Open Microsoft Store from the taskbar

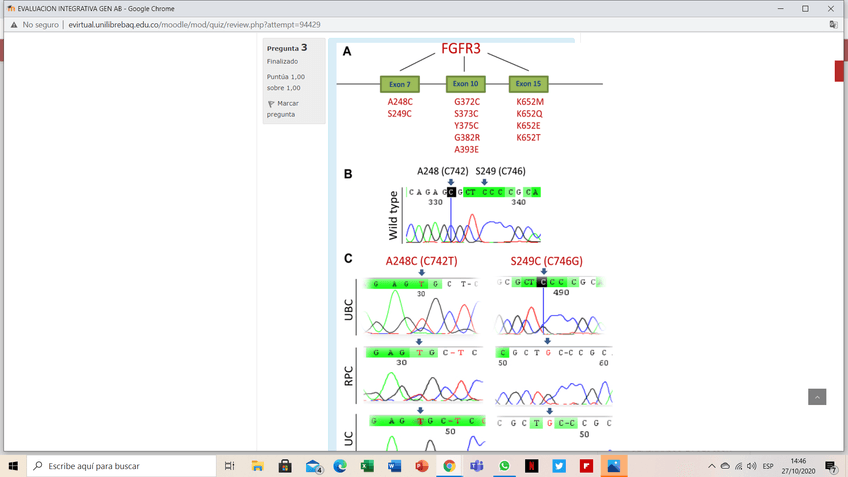coord(285,466)
